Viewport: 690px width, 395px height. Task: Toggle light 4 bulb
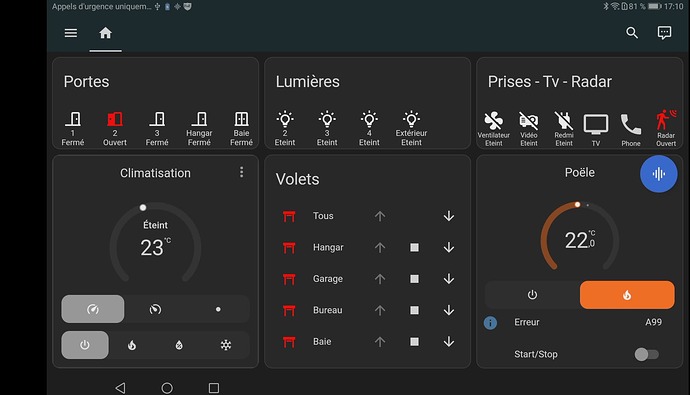[369, 119]
